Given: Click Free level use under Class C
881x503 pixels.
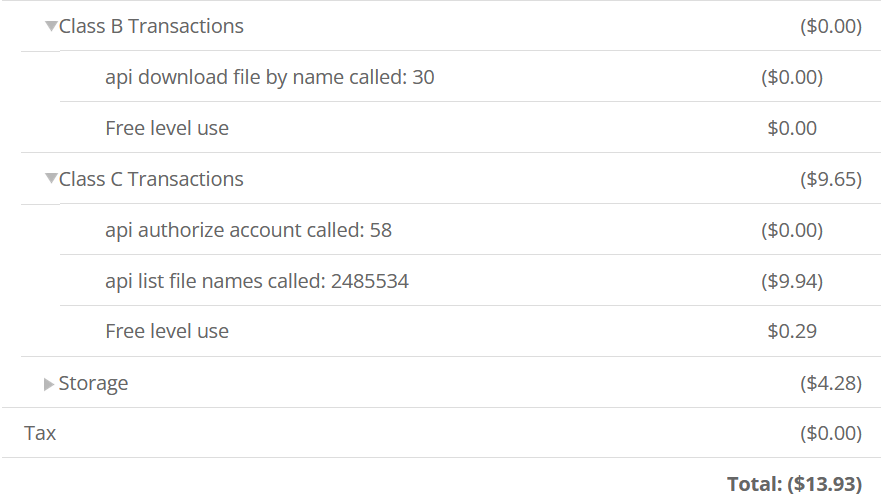Looking at the screenshot, I should coord(167,332).
